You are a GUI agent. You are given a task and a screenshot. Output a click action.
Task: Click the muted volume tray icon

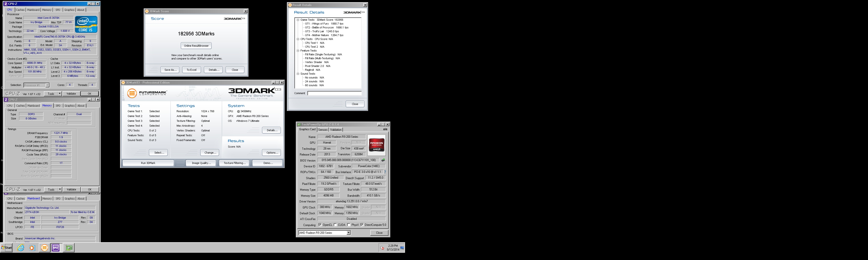pyautogui.click(x=382, y=248)
